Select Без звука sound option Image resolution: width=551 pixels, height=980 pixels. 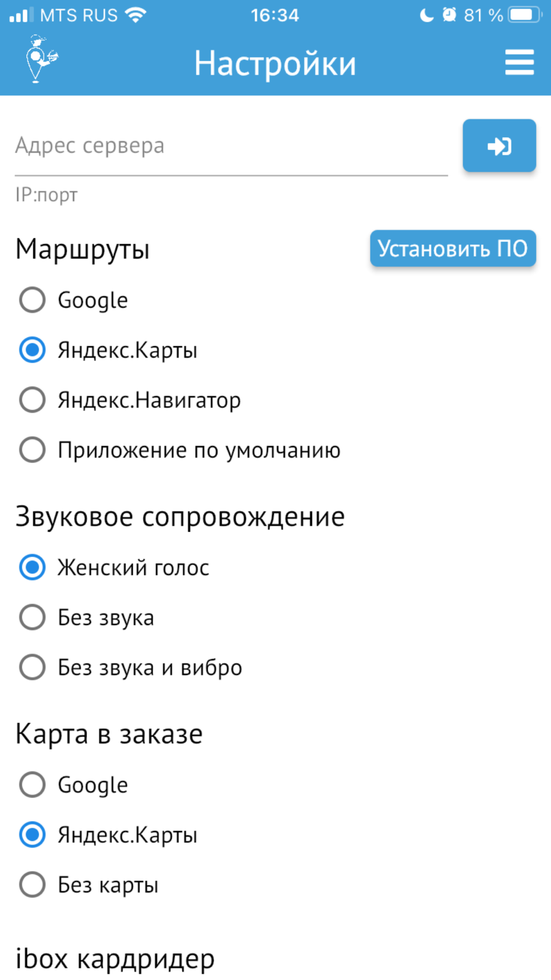33,617
